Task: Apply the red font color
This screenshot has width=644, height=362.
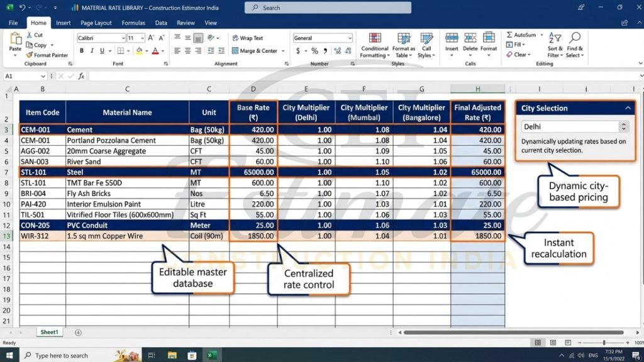Action: (155, 50)
